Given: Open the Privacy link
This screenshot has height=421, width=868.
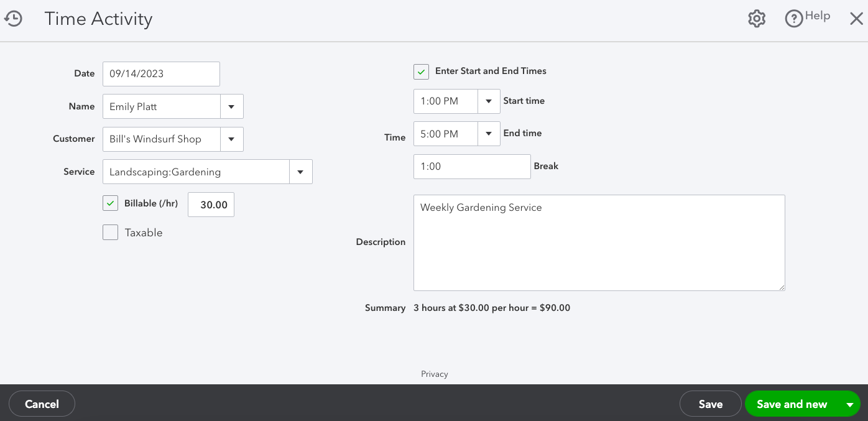Looking at the screenshot, I should pos(434,374).
